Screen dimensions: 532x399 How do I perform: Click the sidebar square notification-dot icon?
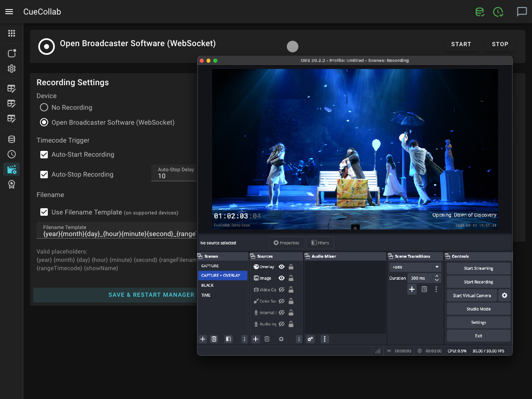coord(12,53)
